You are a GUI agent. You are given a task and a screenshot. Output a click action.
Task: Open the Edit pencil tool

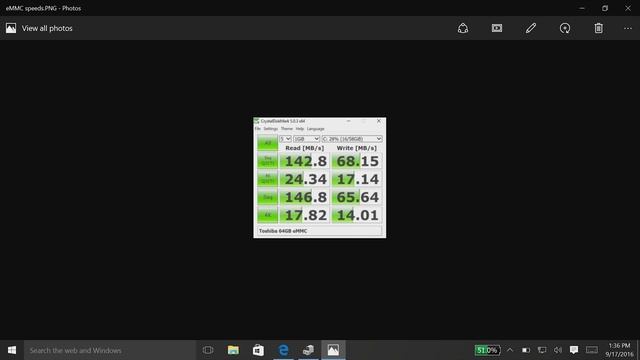(531, 28)
